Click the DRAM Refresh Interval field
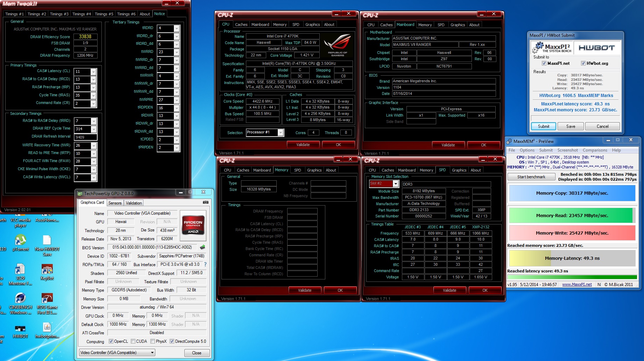The image size is (644, 361). [85, 137]
